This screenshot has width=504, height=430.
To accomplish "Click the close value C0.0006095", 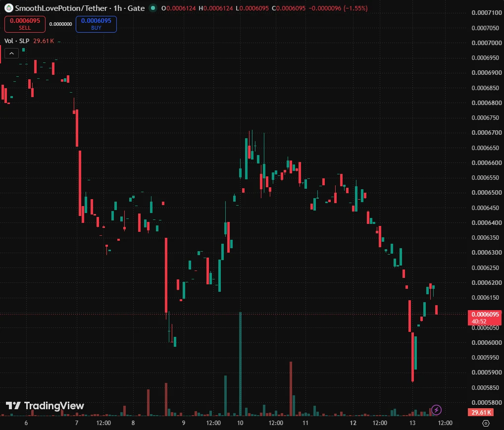I will [x=289, y=8].
